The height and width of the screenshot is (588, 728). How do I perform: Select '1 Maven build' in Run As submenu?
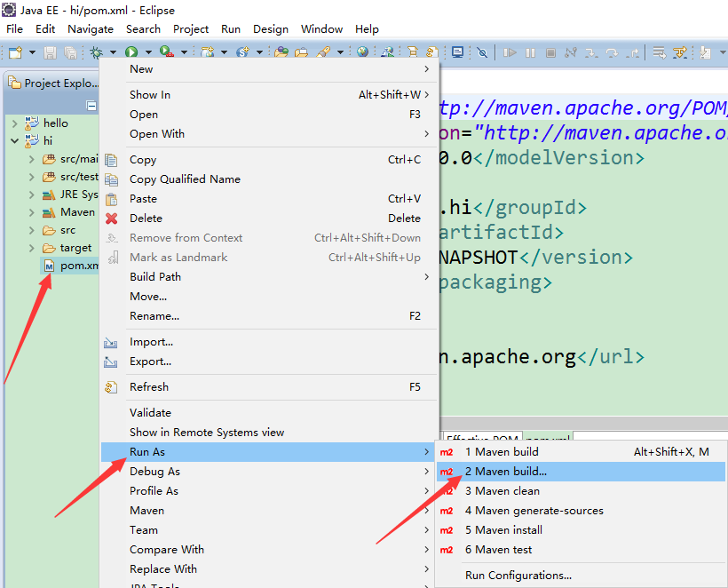(581, 452)
